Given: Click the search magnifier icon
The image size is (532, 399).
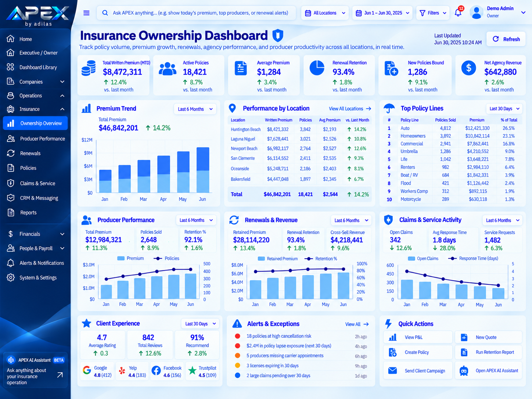Looking at the screenshot, I should click(x=105, y=13).
